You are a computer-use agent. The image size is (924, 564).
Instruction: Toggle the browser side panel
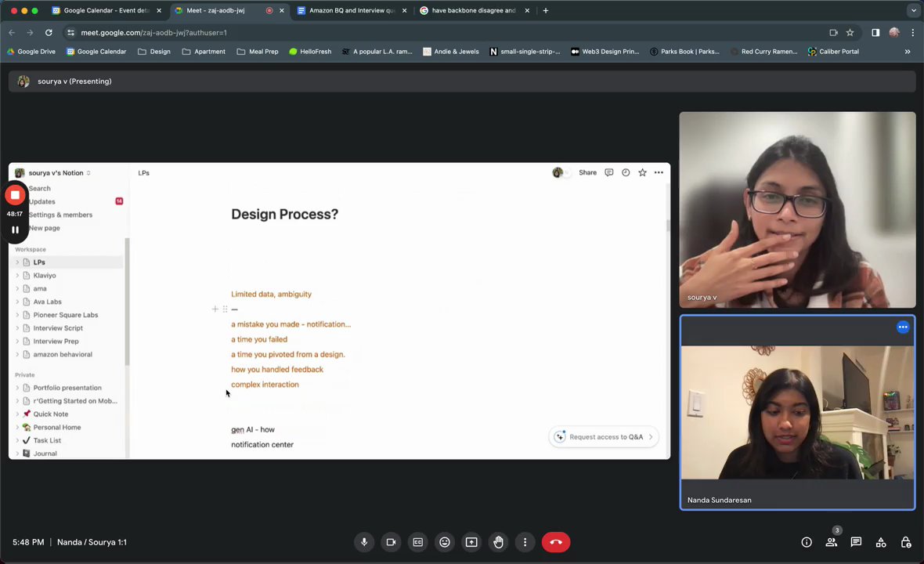(x=875, y=33)
